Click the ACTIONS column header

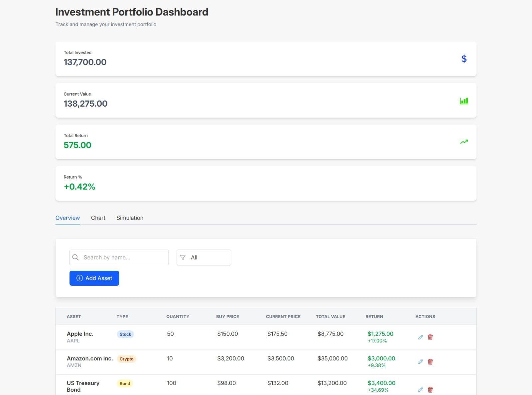tap(425, 317)
